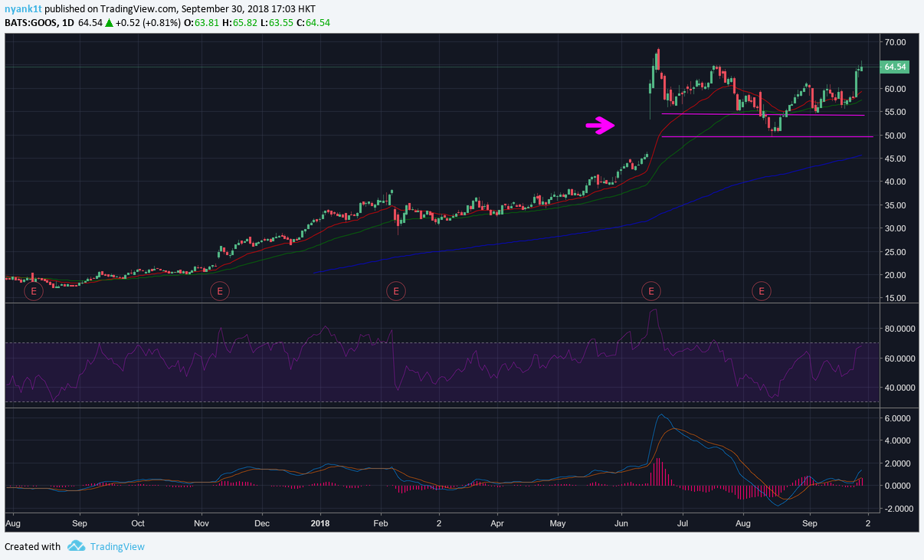Click the May label on the time axis
The image size is (924, 560).
[x=558, y=523]
